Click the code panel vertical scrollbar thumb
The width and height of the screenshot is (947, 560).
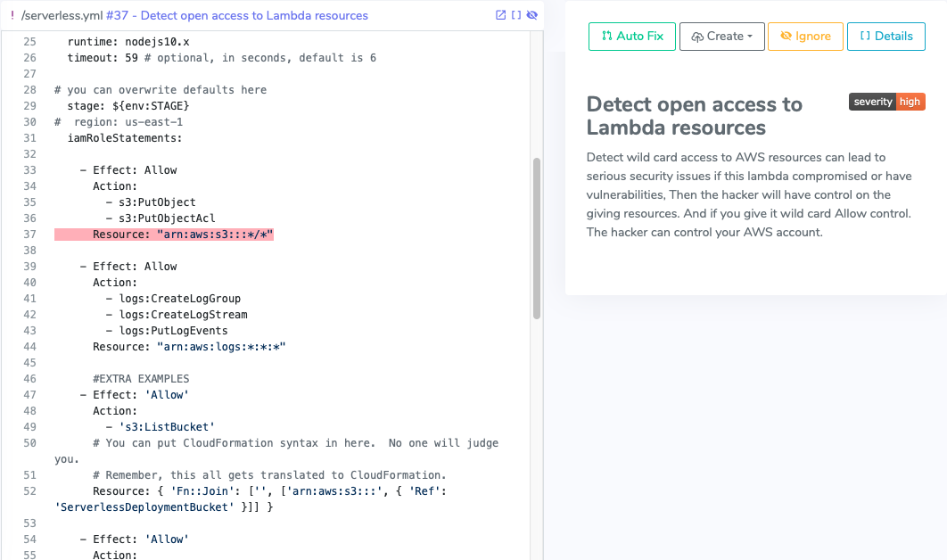tap(536, 239)
